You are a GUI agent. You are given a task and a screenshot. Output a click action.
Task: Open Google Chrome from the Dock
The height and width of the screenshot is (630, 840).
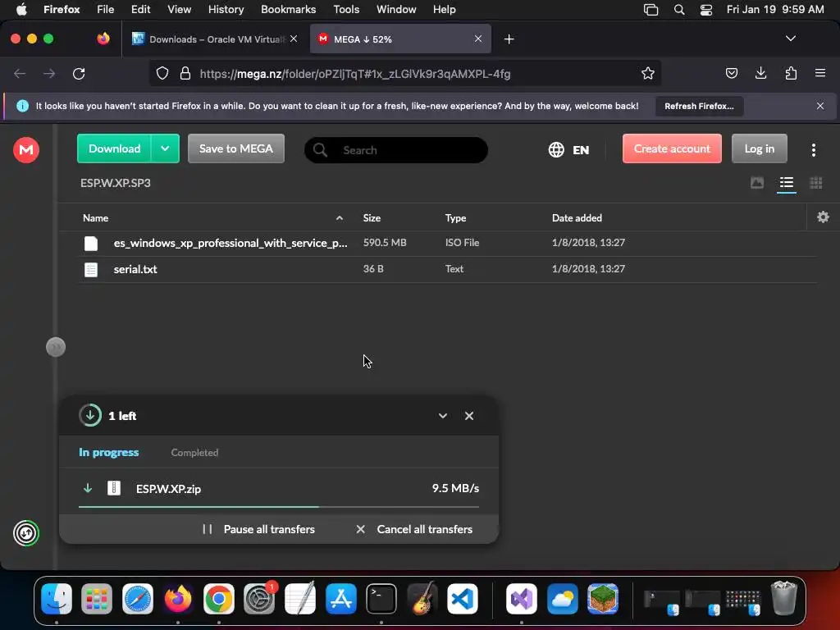tap(218, 598)
